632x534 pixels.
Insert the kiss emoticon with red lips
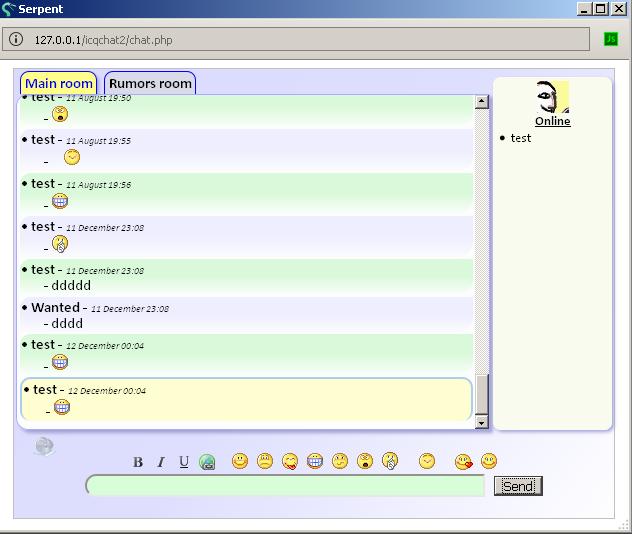tap(463, 461)
